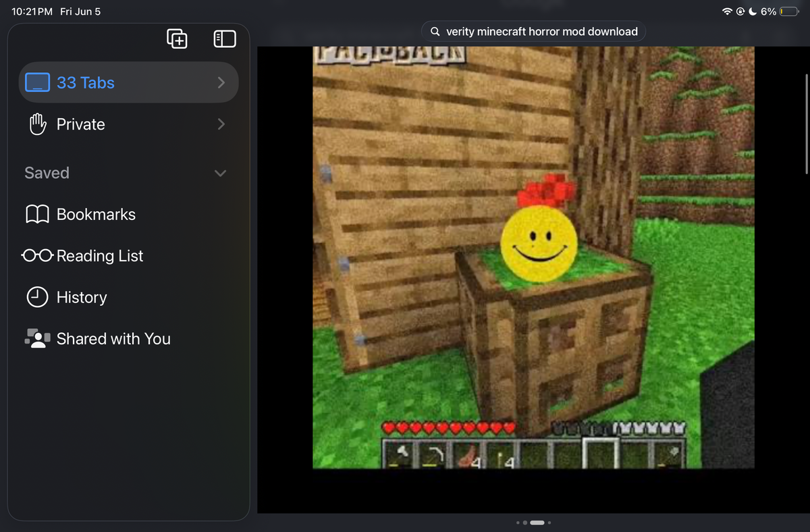
Task: Tap the Fri Jun 5 date
Action: (80, 11)
